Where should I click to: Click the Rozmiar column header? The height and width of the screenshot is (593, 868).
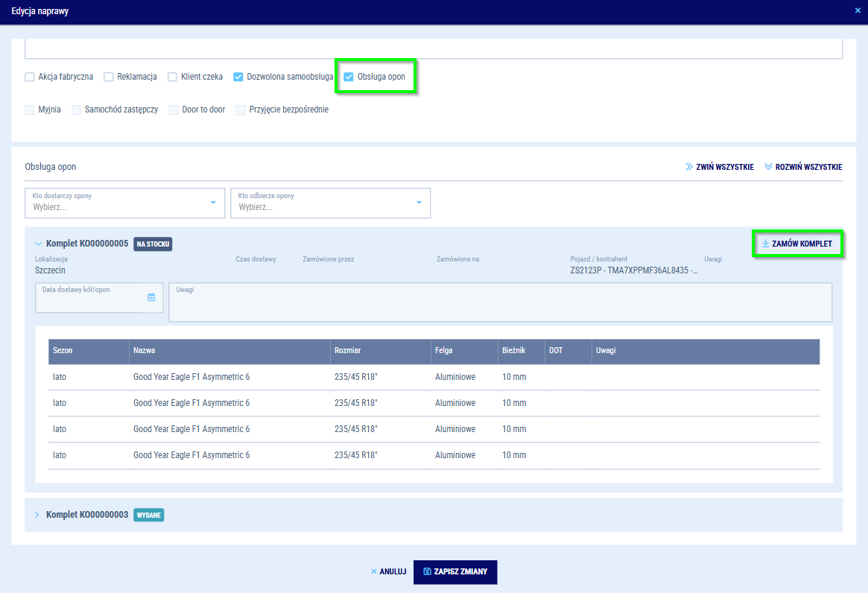pos(348,350)
